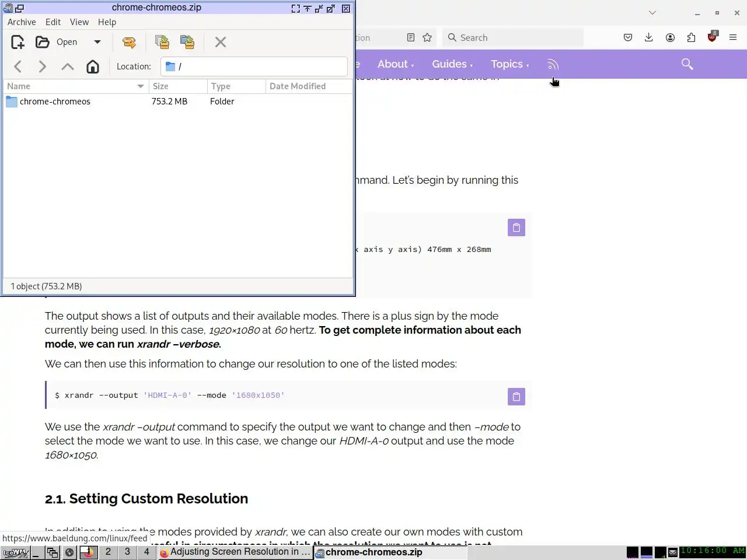Click the RSS feed icon on Baeldung
The width and height of the screenshot is (747, 560).
[x=553, y=65]
